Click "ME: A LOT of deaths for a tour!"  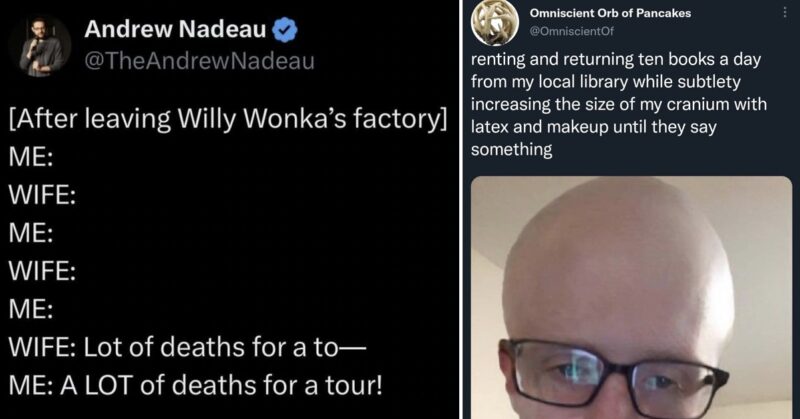196,385
